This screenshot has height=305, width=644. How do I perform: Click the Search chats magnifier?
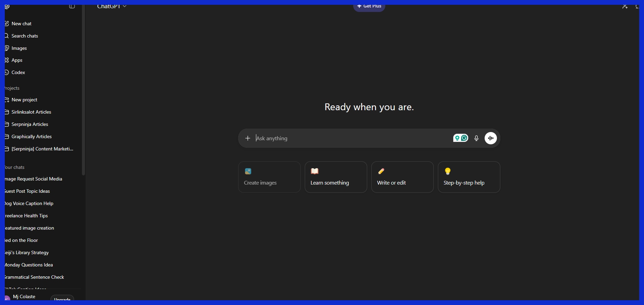coord(7,36)
